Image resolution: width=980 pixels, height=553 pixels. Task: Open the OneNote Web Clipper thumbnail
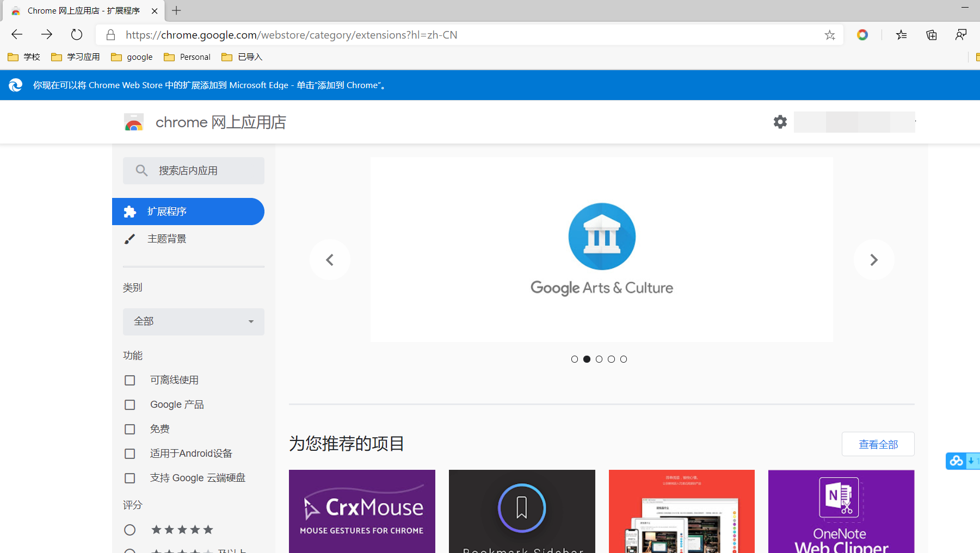[841, 511]
